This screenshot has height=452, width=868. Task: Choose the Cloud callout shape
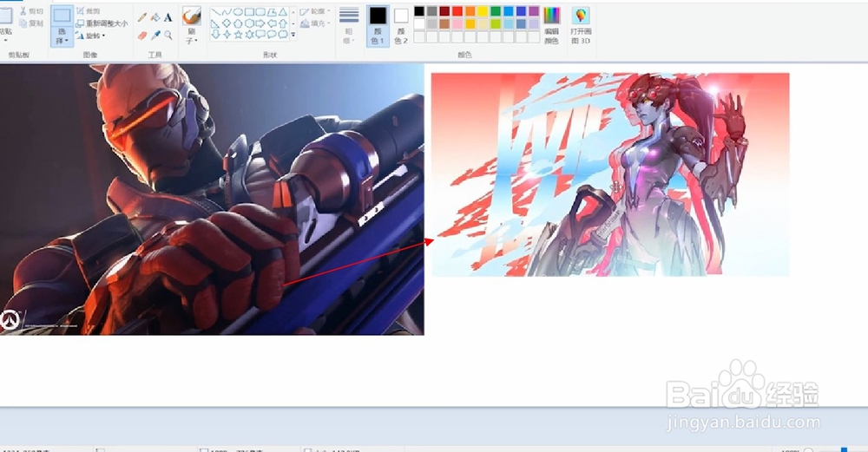(283, 35)
